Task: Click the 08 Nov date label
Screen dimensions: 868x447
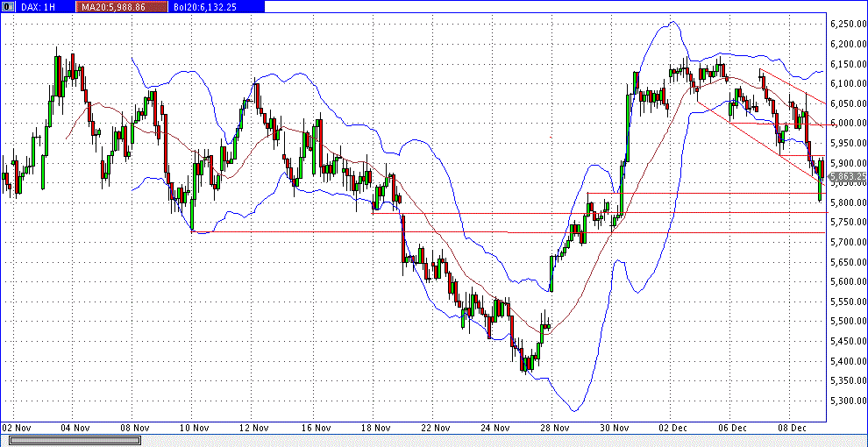Action: coord(134,428)
